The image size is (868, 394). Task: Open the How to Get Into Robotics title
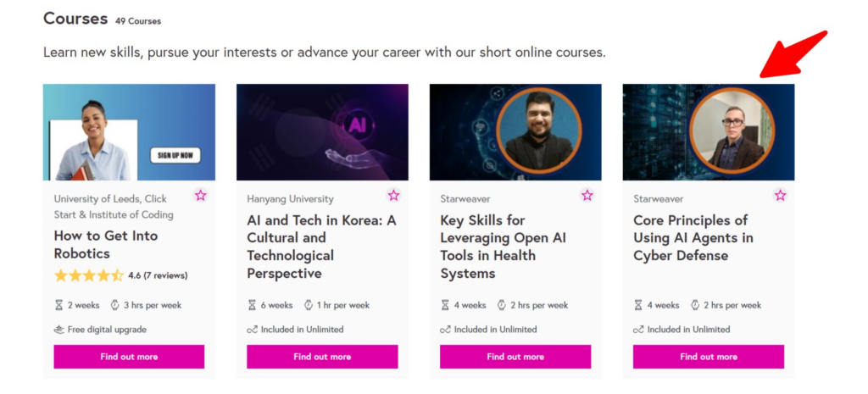click(105, 244)
